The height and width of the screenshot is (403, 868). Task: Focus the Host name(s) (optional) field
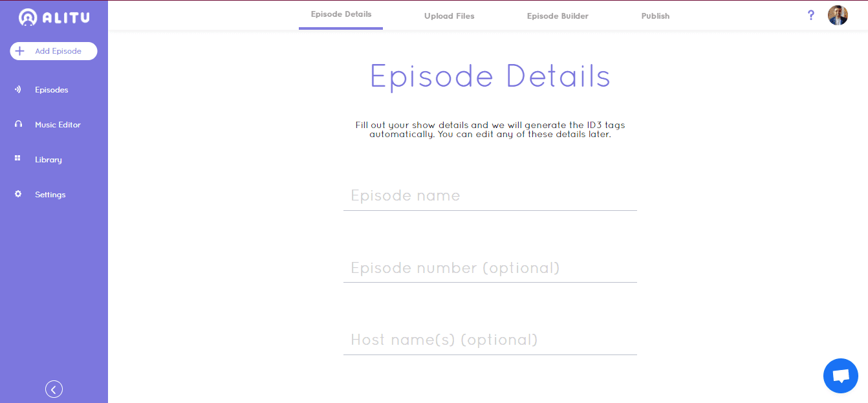(490, 340)
